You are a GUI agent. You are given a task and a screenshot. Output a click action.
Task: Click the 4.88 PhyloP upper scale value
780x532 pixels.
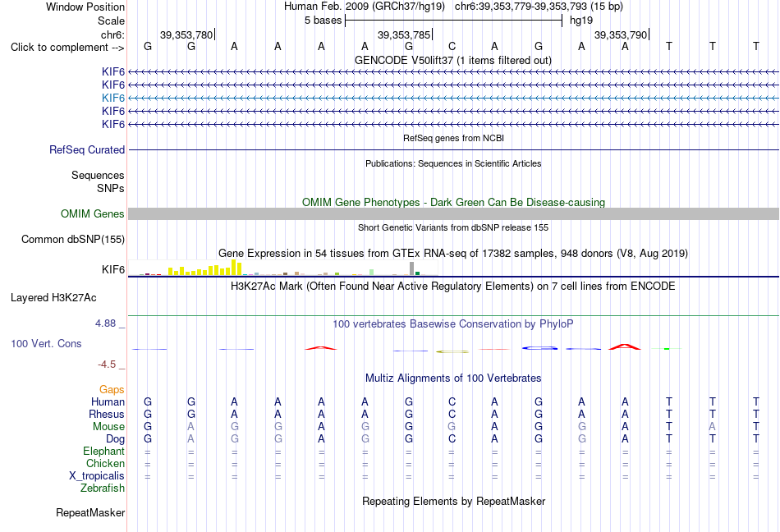pyautogui.click(x=105, y=323)
